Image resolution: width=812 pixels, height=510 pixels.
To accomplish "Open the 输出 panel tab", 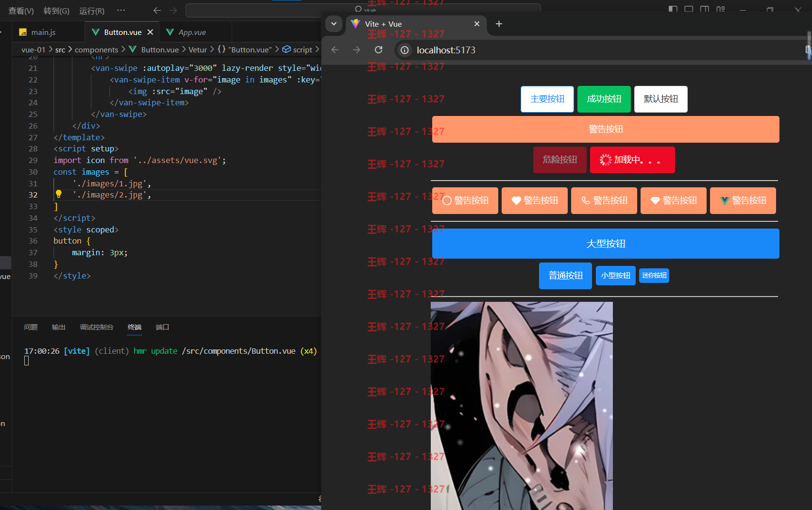I will click(59, 327).
